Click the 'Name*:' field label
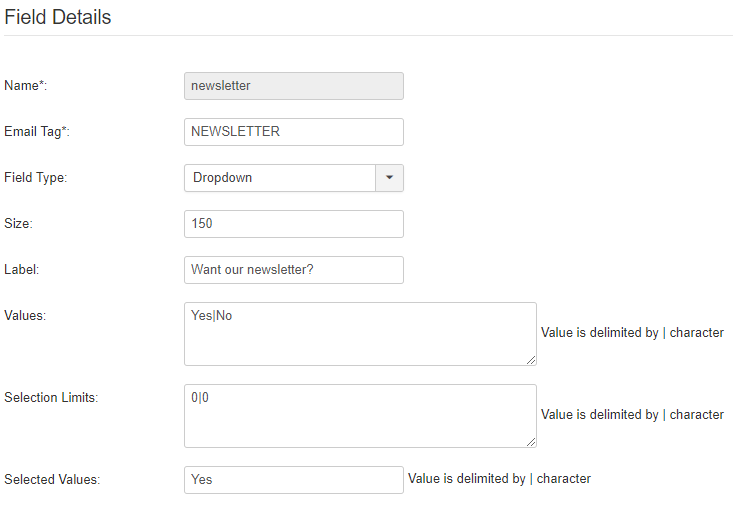The image size is (733, 505). (x=26, y=86)
